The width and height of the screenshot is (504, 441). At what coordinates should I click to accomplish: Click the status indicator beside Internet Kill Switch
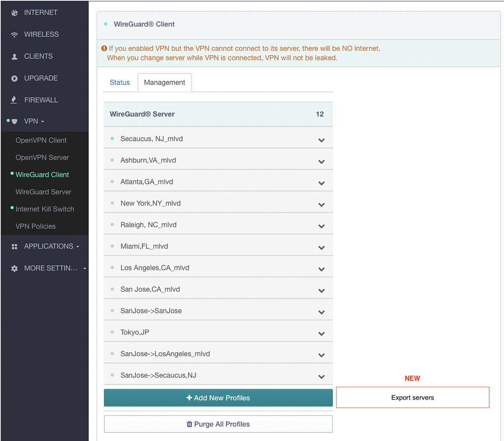tap(13, 208)
